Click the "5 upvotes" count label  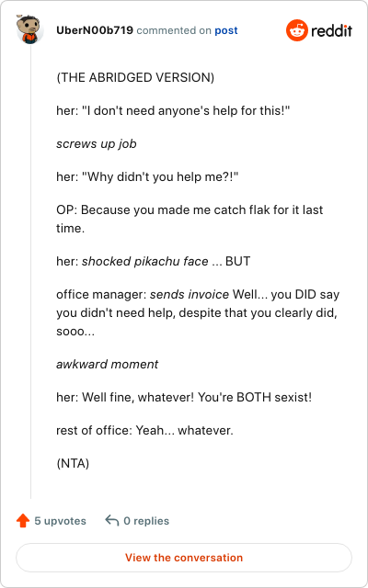60,521
